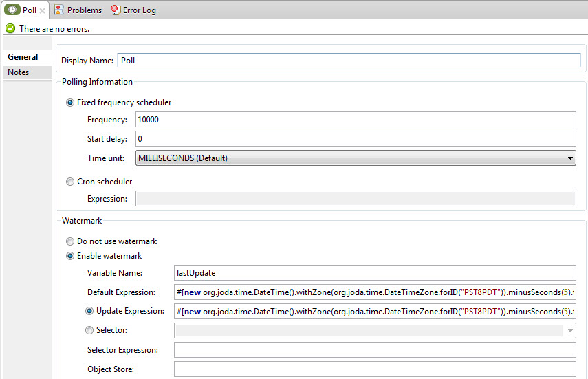Click the Variable Name field
This screenshot has width=588, height=379.
tap(374, 273)
